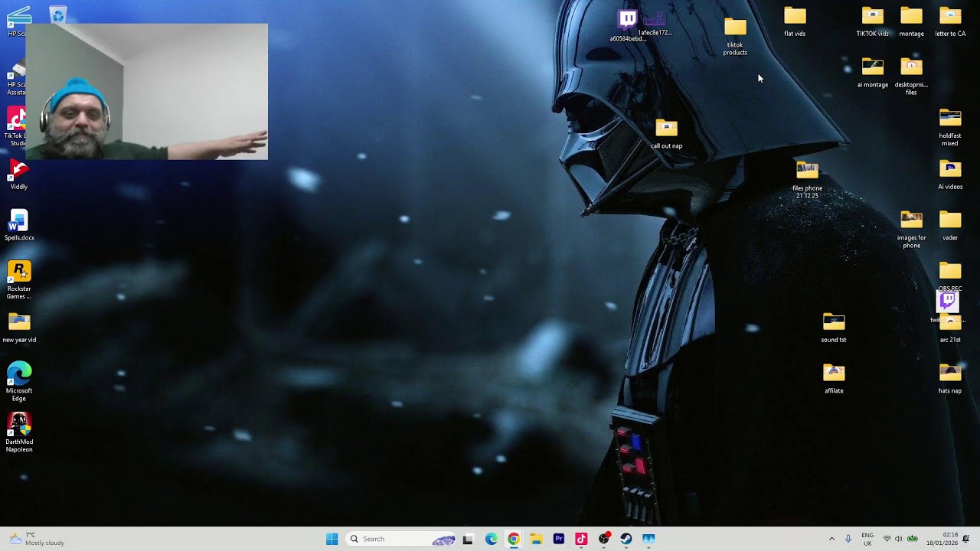Select the 'new year vid' folder

(19, 328)
